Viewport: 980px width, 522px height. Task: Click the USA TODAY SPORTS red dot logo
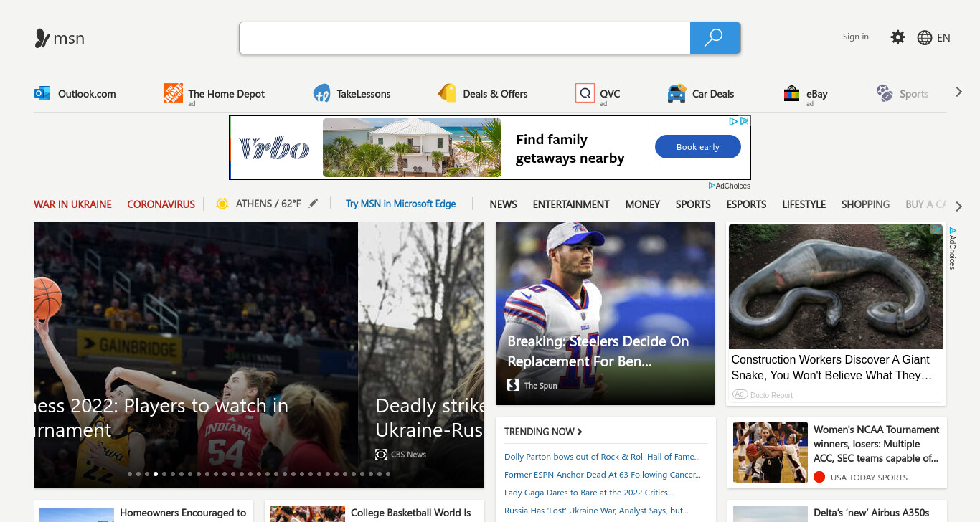pyautogui.click(x=819, y=477)
